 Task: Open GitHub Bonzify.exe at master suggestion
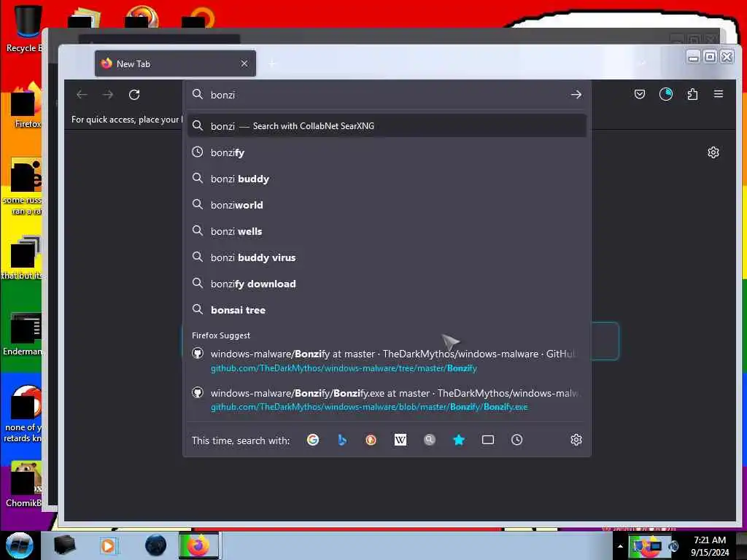tap(387, 400)
